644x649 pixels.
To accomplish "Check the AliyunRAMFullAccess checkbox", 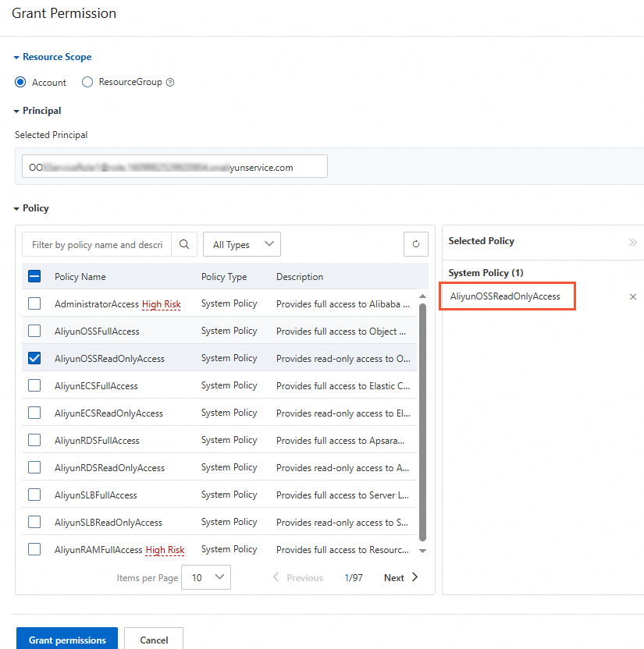I will pos(34,549).
